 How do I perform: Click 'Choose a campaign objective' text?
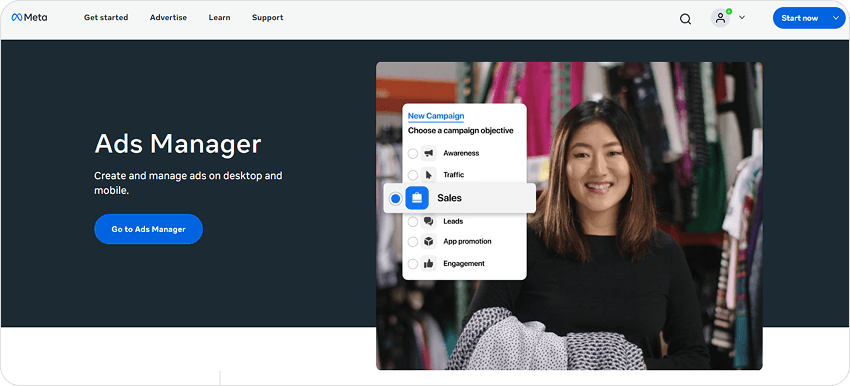click(460, 131)
